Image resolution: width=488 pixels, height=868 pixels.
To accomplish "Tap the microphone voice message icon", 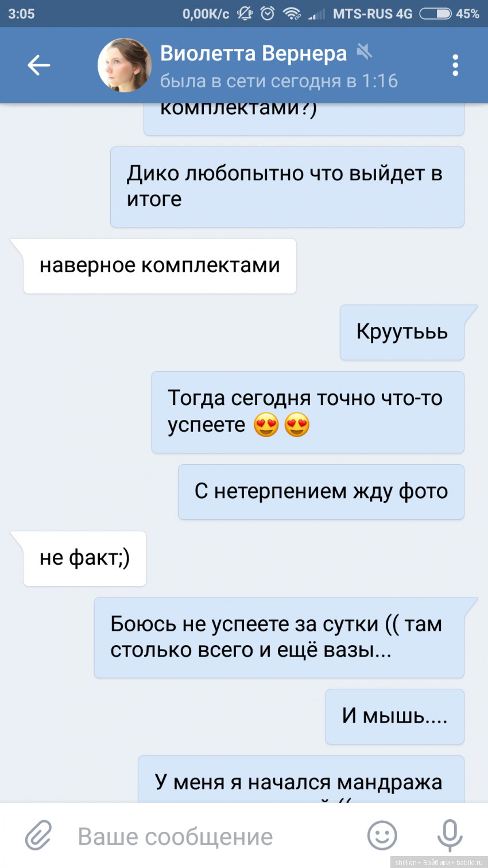I will [450, 835].
